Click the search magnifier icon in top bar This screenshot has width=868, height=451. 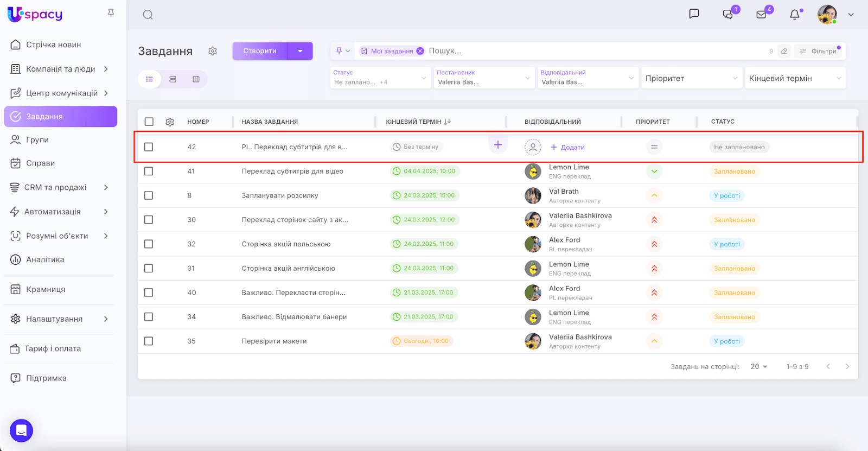(x=148, y=15)
